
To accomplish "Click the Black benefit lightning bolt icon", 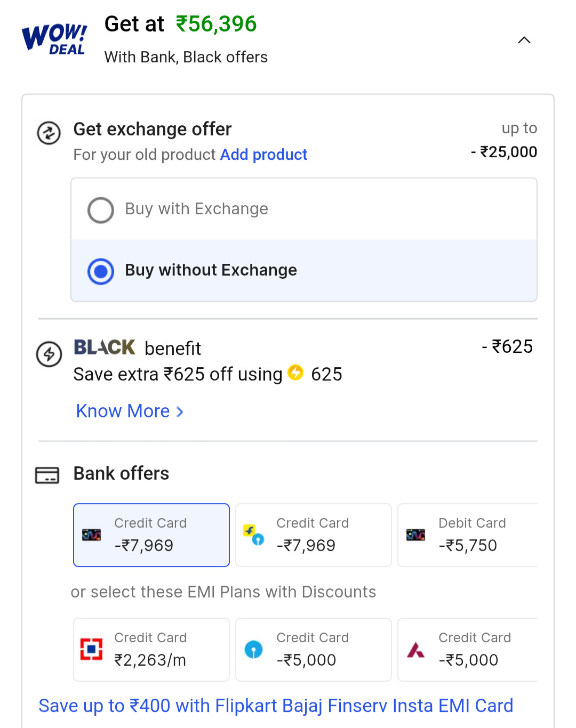I will pos(49,354).
